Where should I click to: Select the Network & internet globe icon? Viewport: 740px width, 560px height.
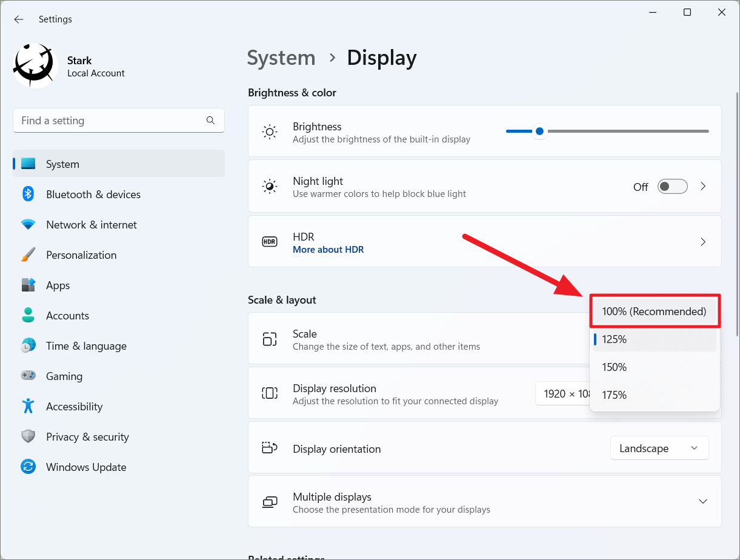pyautogui.click(x=28, y=224)
